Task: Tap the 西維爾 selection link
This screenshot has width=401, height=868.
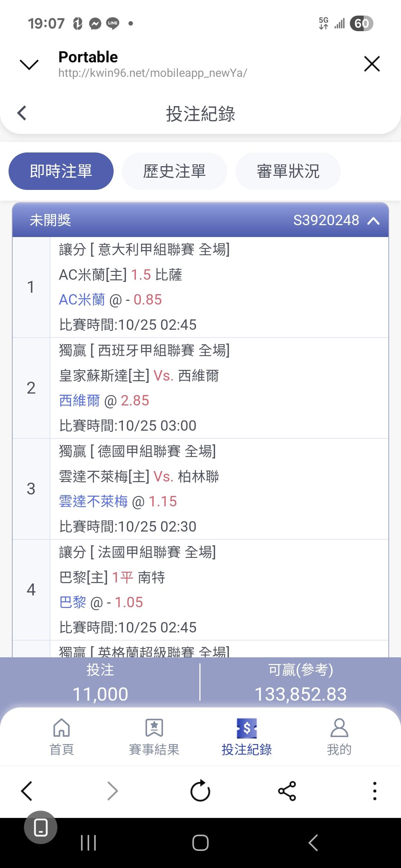Action: (x=79, y=401)
